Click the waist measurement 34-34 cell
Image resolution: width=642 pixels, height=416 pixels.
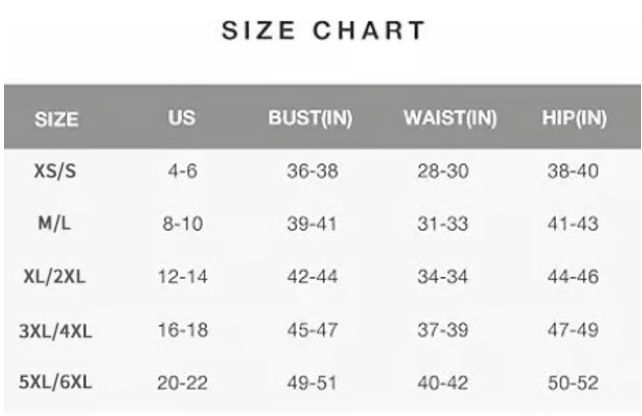click(442, 277)
